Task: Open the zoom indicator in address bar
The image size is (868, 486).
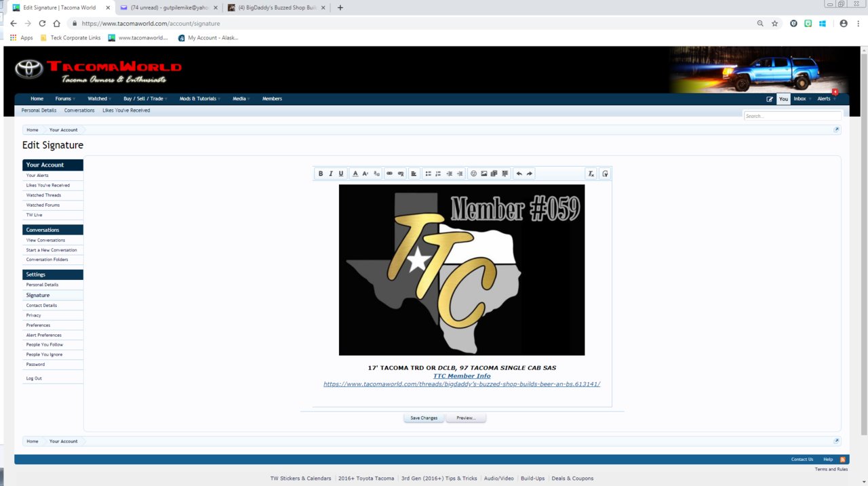Action: coord(760,23)
